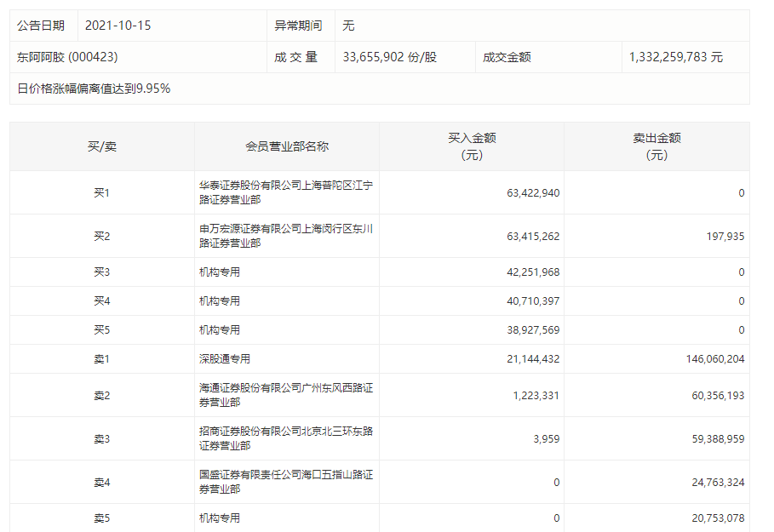Select 机构专用 in the 买3 row
The width and height of the screenshot is (774, 532).
point(220,272)
